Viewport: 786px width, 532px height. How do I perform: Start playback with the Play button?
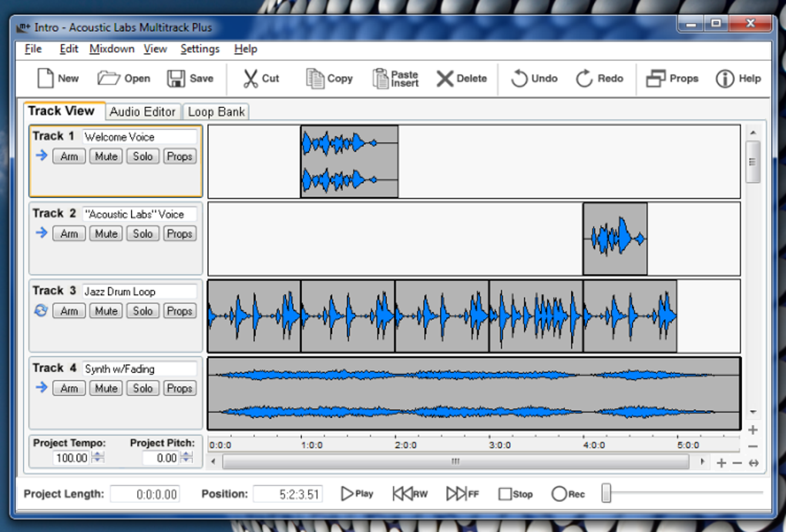tap(357, 494)
